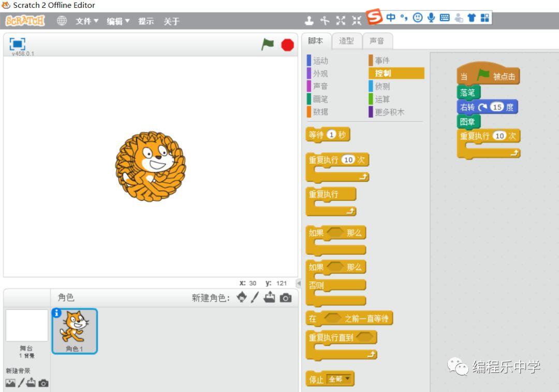Enter full screen presentation mode
559x392 pixels.
17,44
